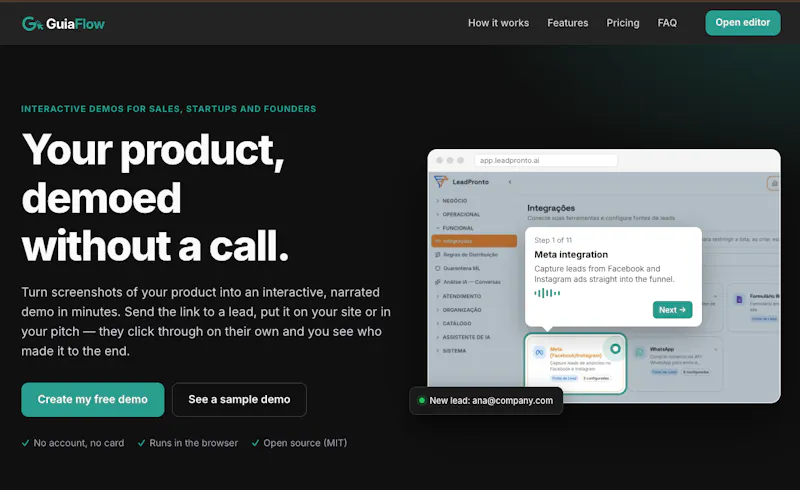The image size is (800, 490).
Task: Click the 'Step 1 of 11' text
Action: 553,240
